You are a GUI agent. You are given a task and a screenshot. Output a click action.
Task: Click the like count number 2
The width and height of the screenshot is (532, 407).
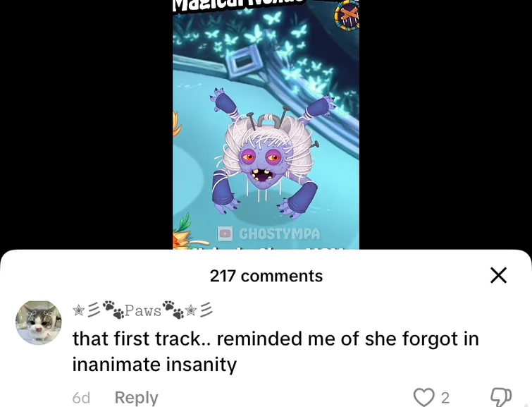[x=445, y=398]
